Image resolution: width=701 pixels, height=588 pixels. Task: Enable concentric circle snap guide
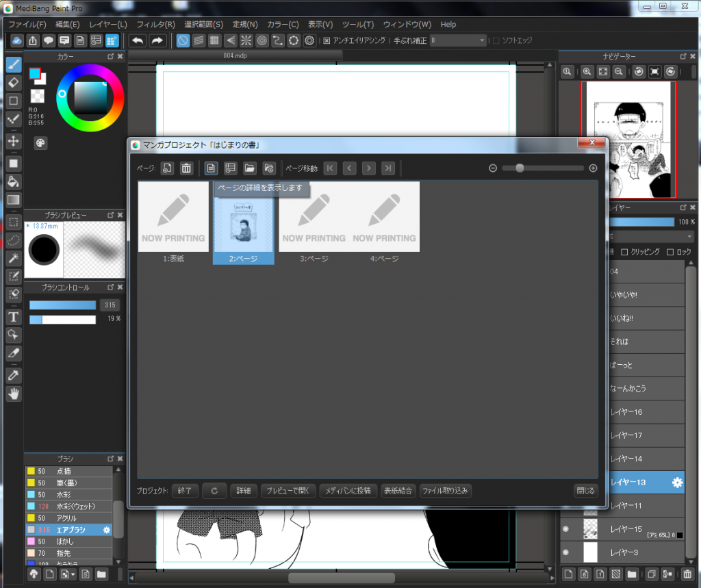point(262,40)
